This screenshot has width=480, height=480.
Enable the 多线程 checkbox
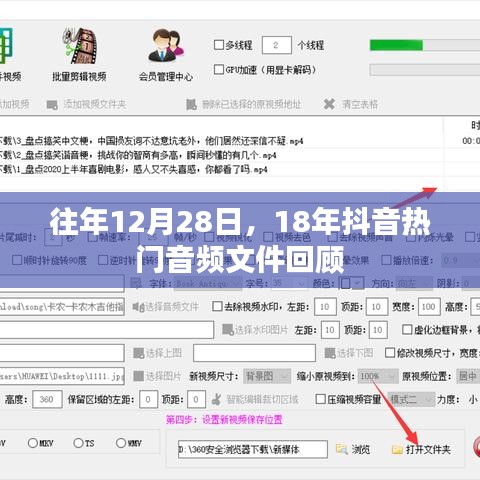click(219, 45)
